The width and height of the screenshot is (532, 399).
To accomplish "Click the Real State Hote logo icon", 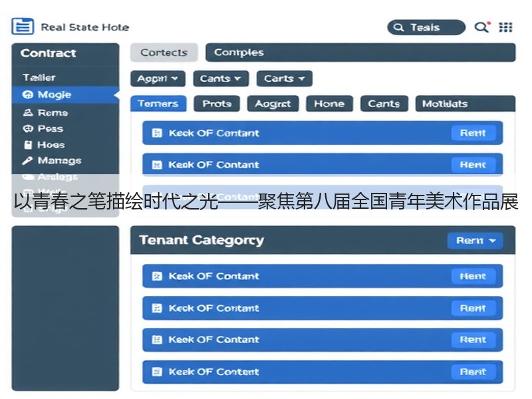I will [23, 27].
